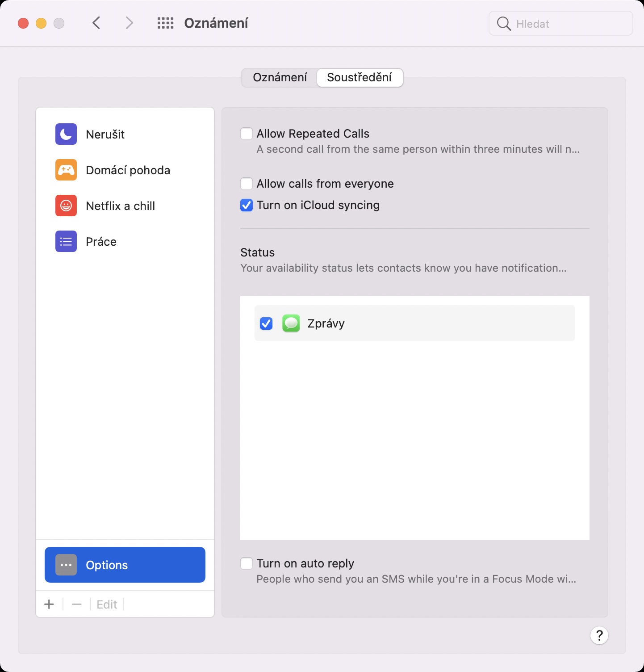Viewport: 644px width, 672px height.
Task: Click the help question mark button
Action: tap(599, 635)
